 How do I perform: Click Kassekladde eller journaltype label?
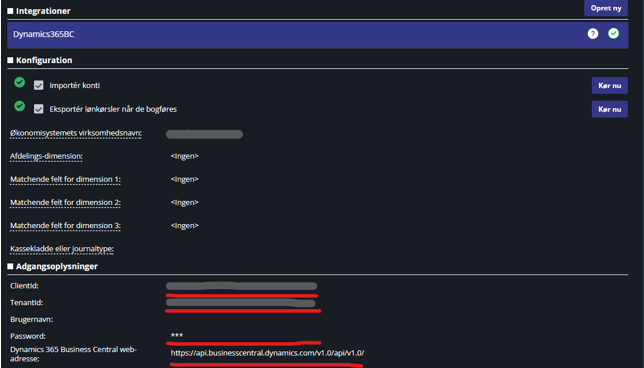pos(62,249)
